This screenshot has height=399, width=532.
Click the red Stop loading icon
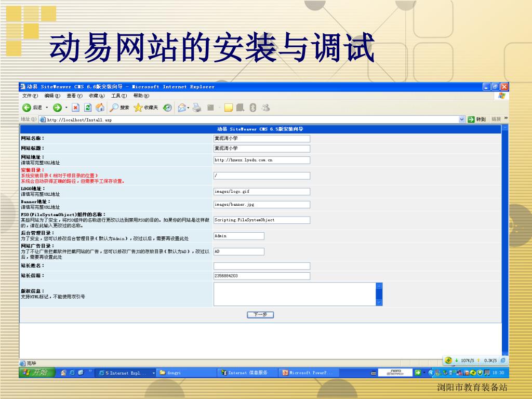click(76, 108)
